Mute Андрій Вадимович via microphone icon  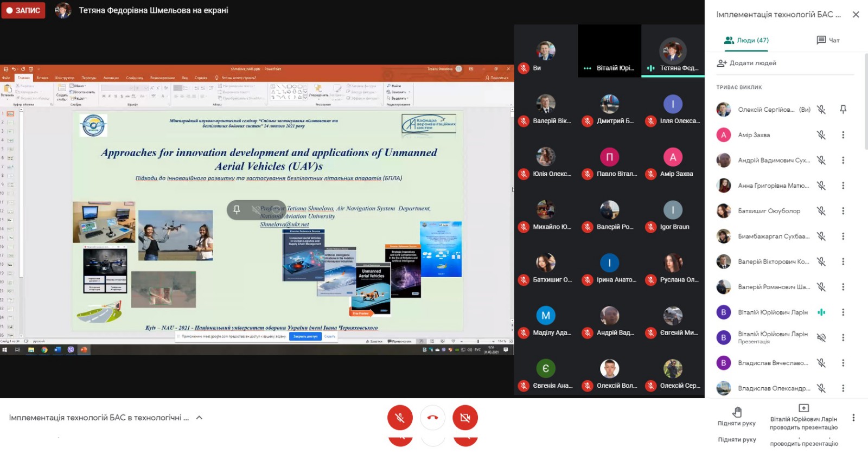[x=821, y=160]
